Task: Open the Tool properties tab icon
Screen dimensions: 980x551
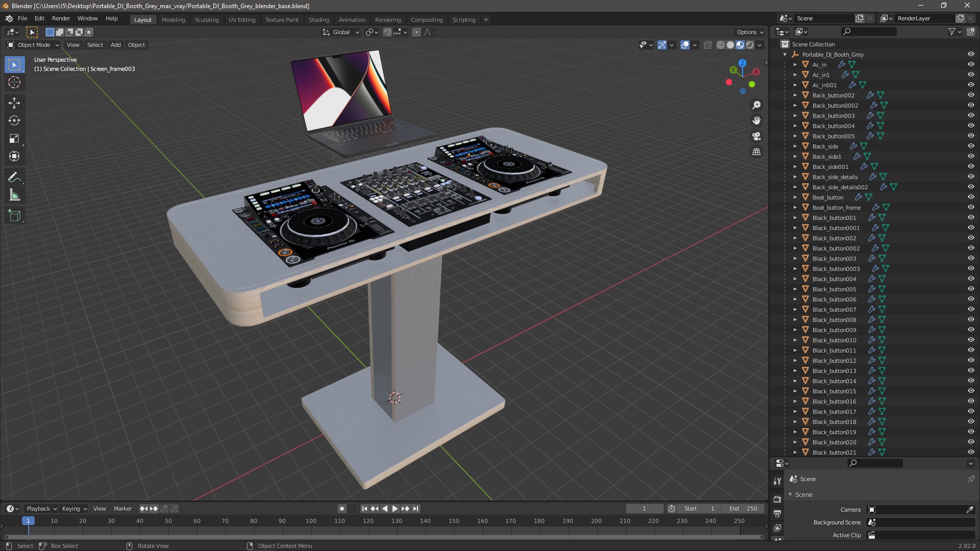Action: tap(777, 481)
